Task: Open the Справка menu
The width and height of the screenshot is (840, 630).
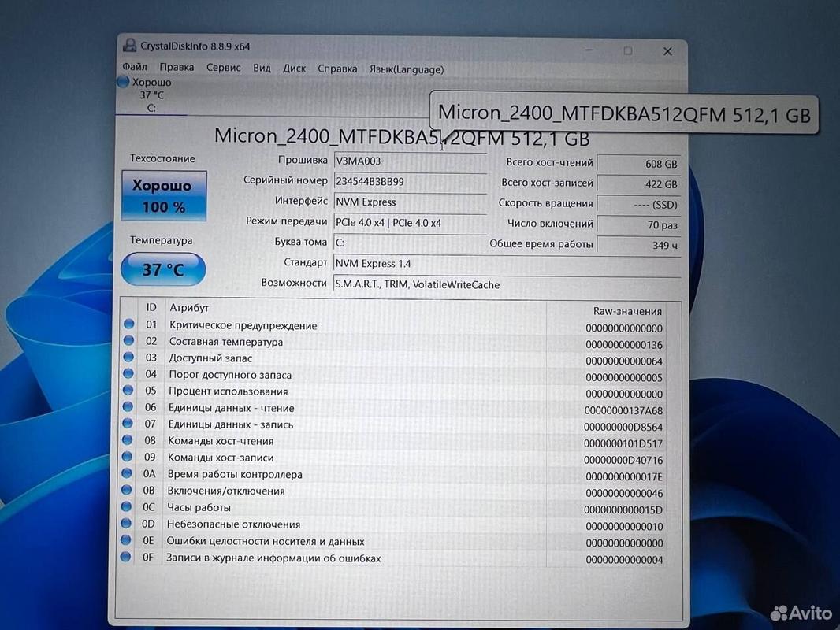Action: [337, 69]
